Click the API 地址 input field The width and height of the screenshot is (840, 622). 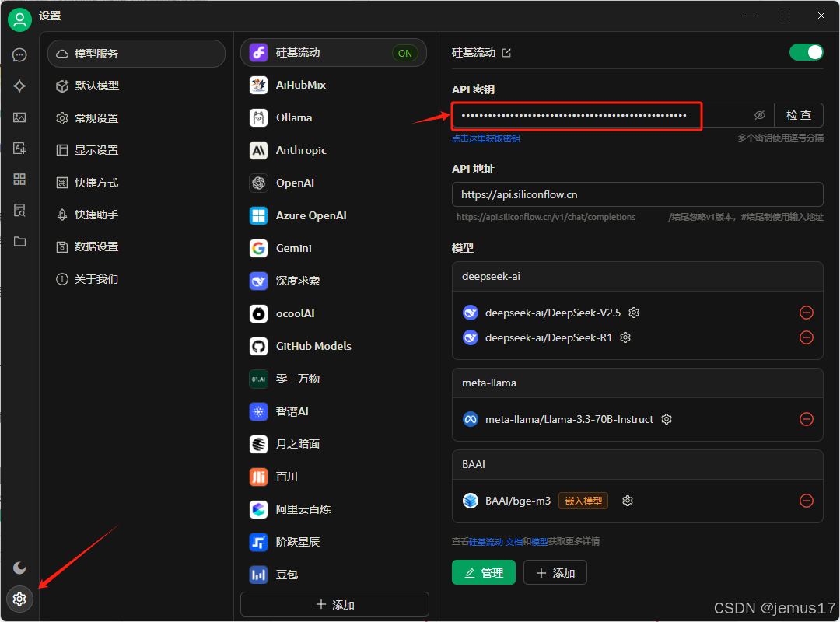[638, 194]
